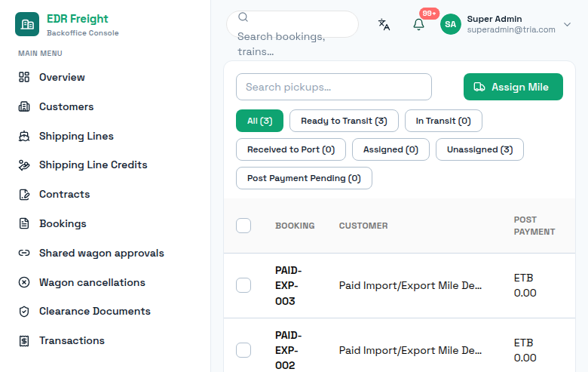Viewport: 588px width, 372px height.
Task: Select the Received to Port (0) filter
Action: (291, 149)
